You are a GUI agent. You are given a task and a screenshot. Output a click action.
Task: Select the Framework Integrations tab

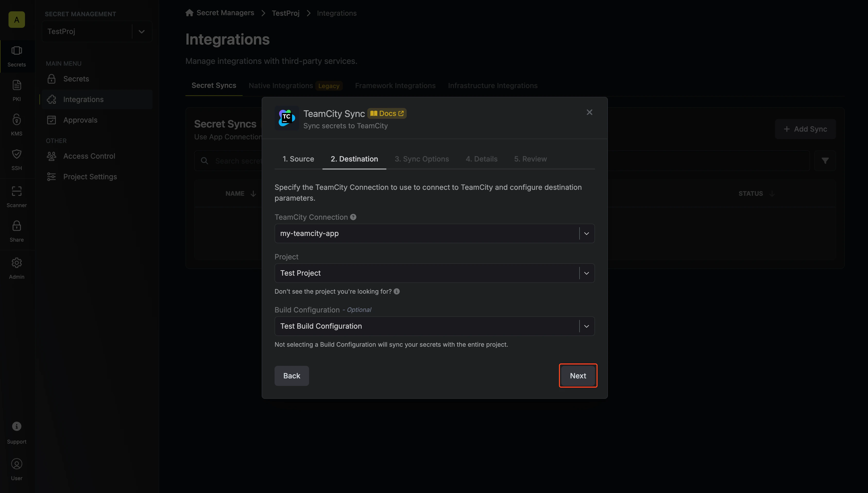coord(395,86)
